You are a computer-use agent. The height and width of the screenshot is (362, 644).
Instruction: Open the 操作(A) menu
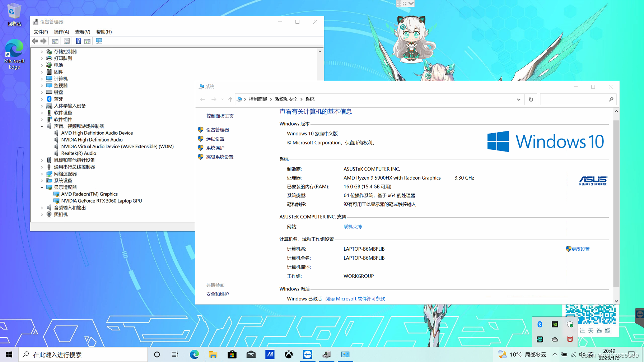[x=61, y=32]
